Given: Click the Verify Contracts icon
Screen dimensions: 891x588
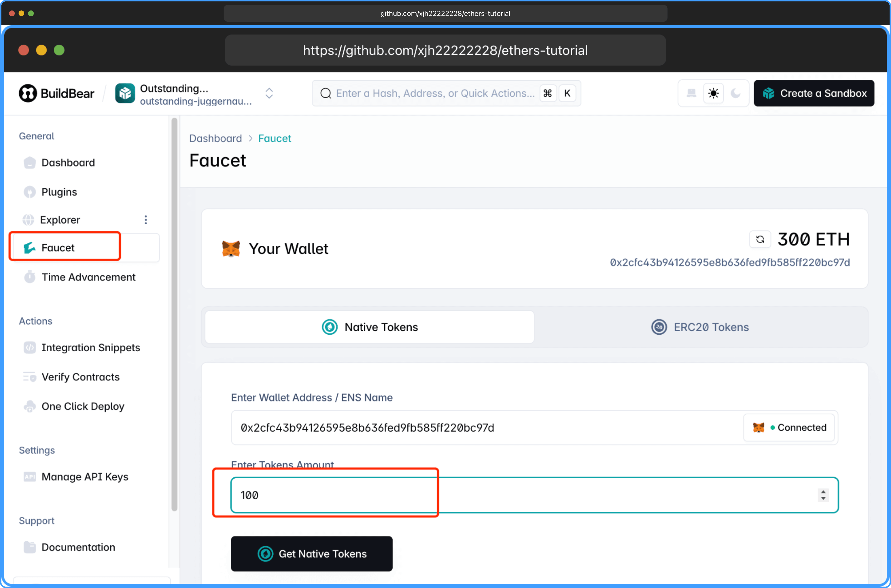Looking at the screenshot, I should click(x=29, y=377).
